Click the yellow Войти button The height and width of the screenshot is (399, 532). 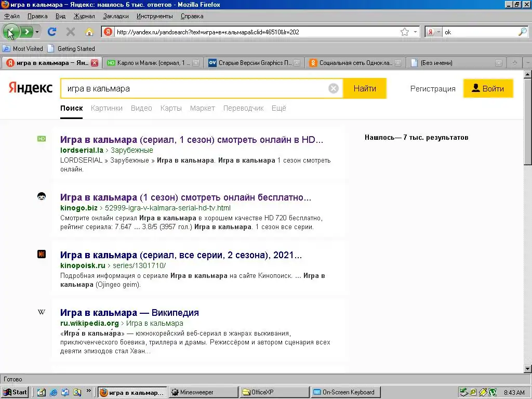point(488,88)
